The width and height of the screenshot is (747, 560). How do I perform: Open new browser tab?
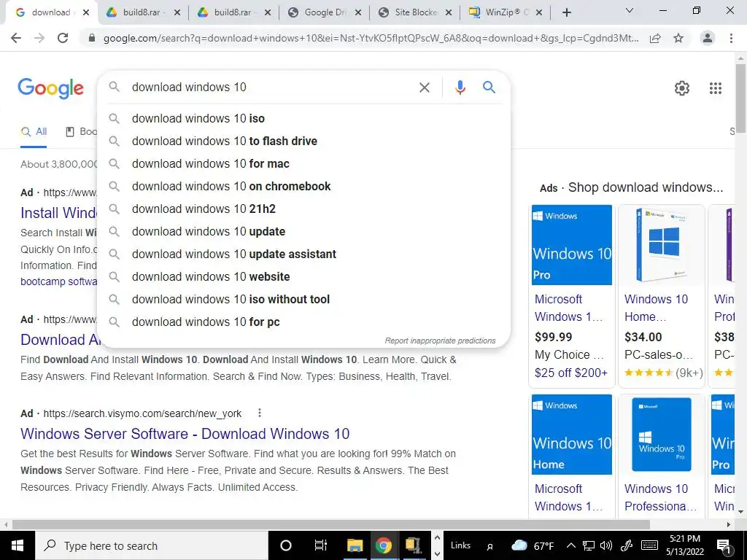(x=566, y=12)
